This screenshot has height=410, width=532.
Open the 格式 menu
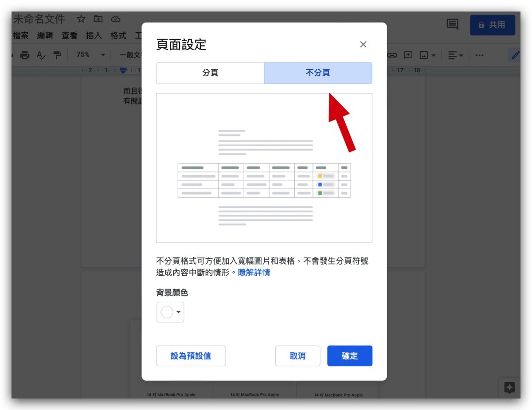[118, 35]
